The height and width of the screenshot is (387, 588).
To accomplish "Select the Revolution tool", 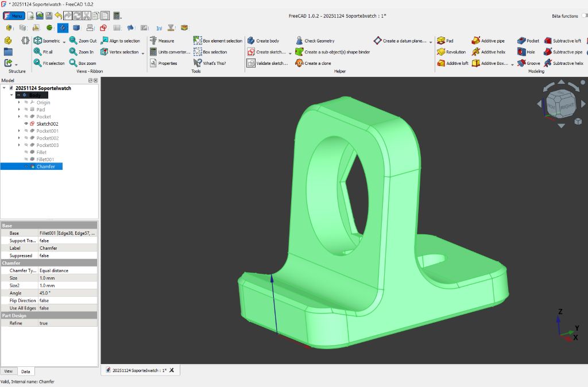I will 451,52.
